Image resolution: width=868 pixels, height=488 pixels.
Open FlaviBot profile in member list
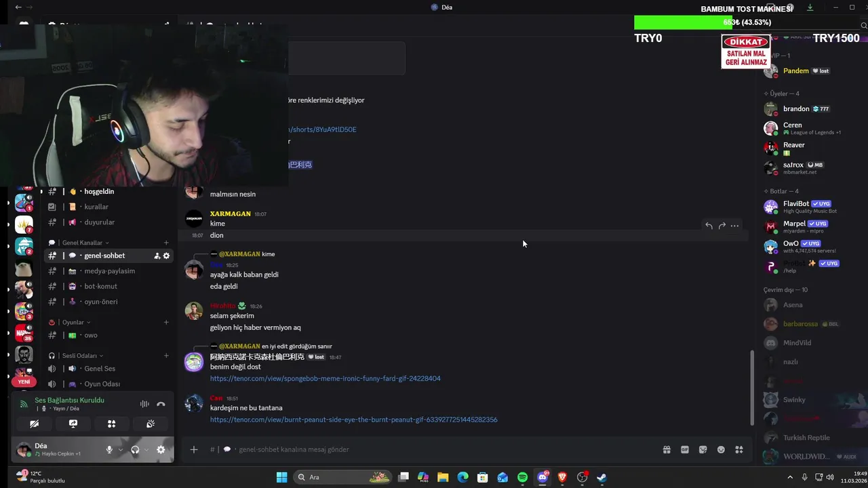click(x=811, y=207)
